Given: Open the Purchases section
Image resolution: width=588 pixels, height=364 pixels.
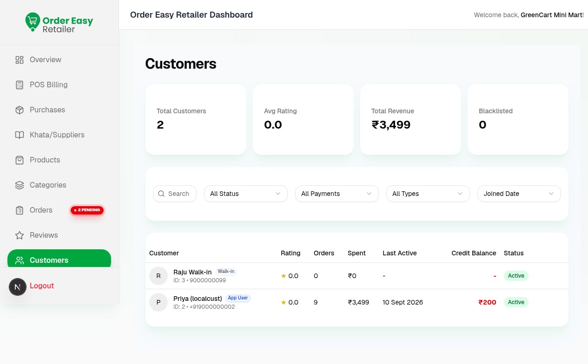Looking at the screenshot, I should [59, 110].
